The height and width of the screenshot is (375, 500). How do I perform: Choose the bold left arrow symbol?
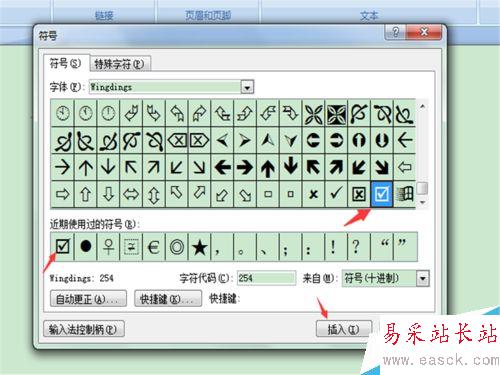click(x=222, y=167)
